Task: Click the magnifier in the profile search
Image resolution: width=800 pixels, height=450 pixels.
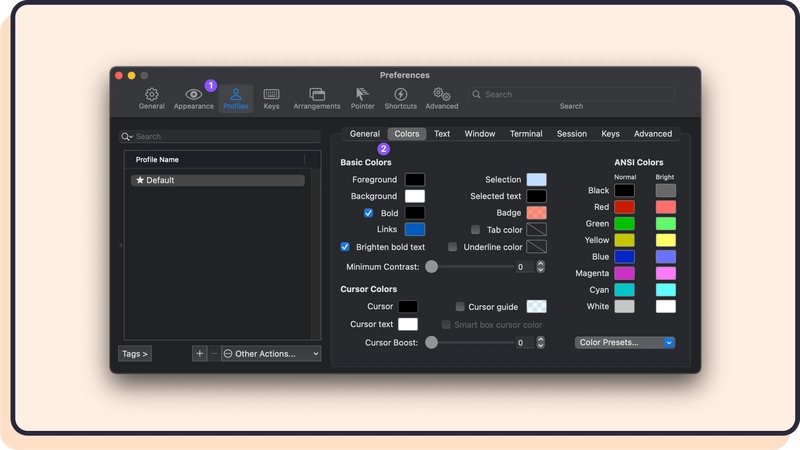Action: pyautogui.click(x=126, y=137)
